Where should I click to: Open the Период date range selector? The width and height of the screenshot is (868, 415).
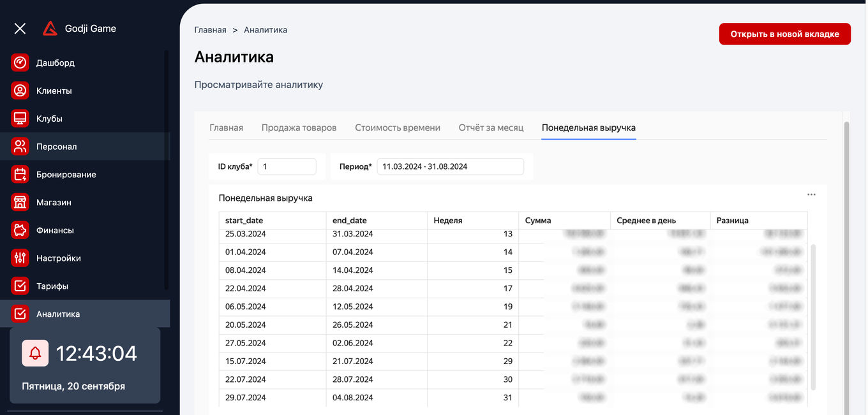pyautogui.click(x=450, y=166)
